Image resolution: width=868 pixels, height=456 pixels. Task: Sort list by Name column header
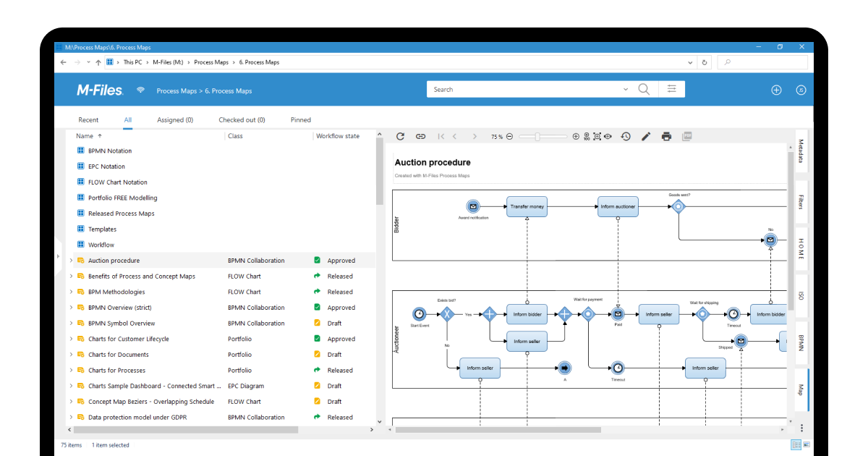85,136
